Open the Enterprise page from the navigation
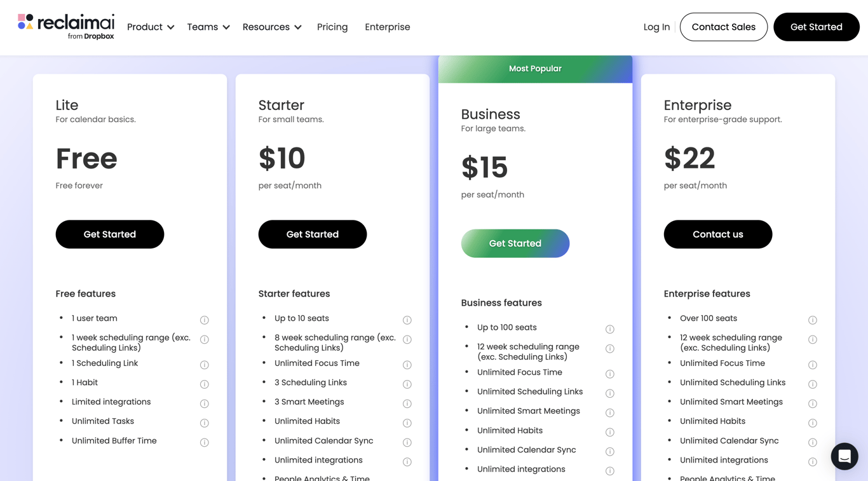 coord(387,27)
